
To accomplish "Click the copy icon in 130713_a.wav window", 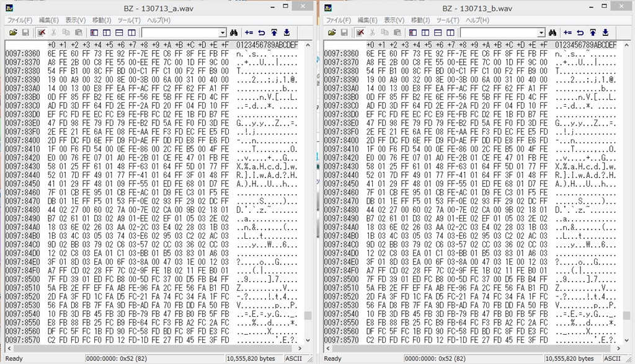I will [x=66, y=32].
